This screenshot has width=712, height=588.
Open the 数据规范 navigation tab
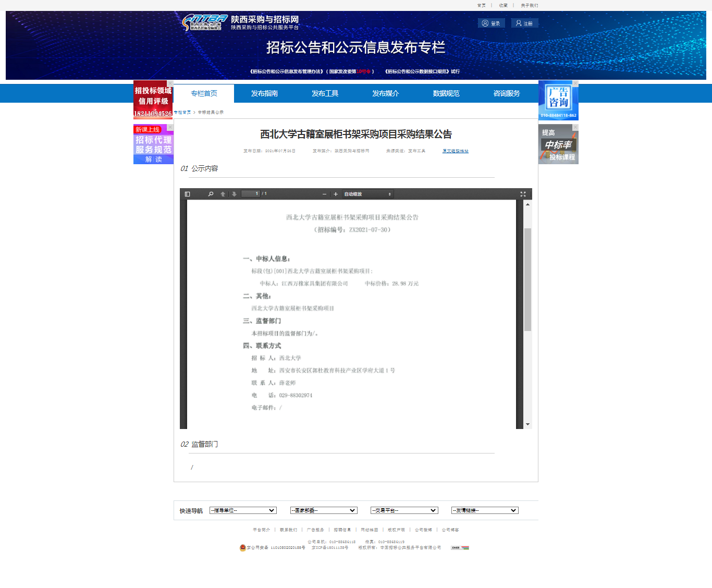[x=446, y=93]
